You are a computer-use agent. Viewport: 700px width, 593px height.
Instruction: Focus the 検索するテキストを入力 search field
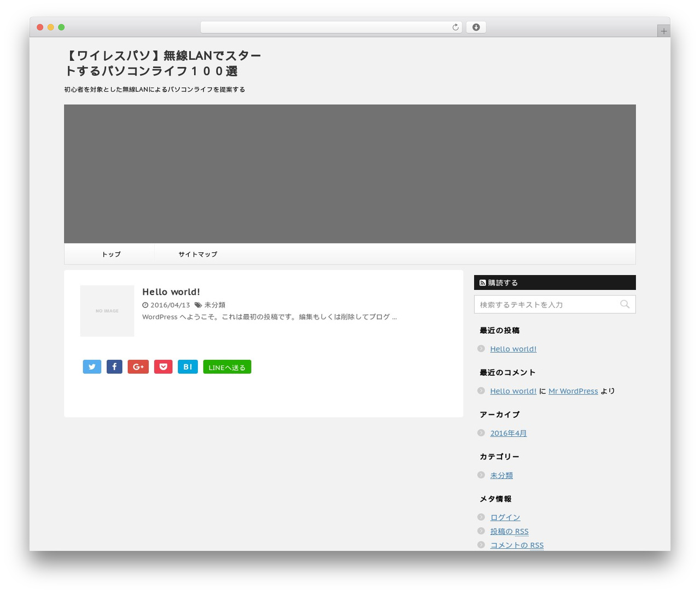click(555, 305)
